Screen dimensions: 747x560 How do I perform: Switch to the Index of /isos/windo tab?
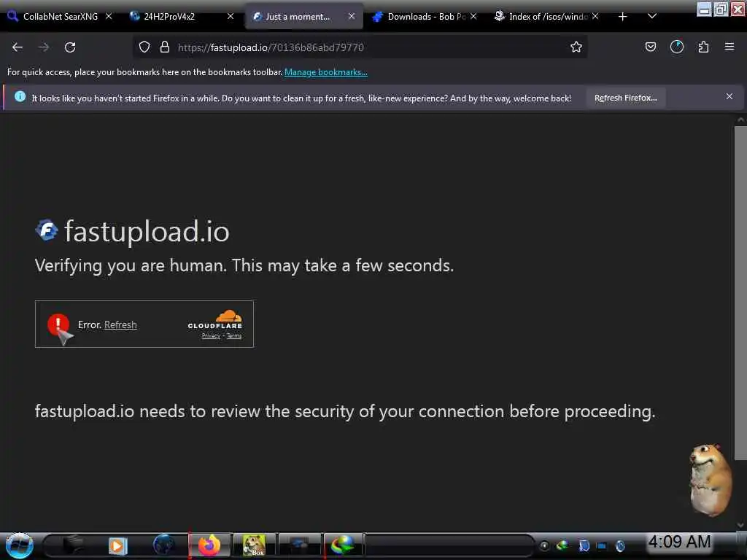[546, 17]
